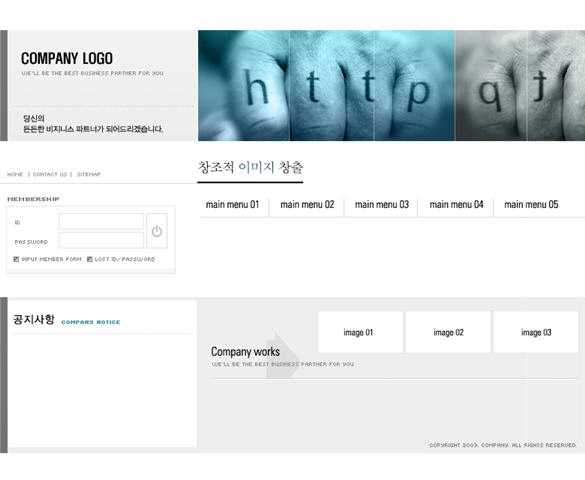The height and width of the screenshot is (480, 585).
Task: Focus the ID input field
Action: point(101,221)
